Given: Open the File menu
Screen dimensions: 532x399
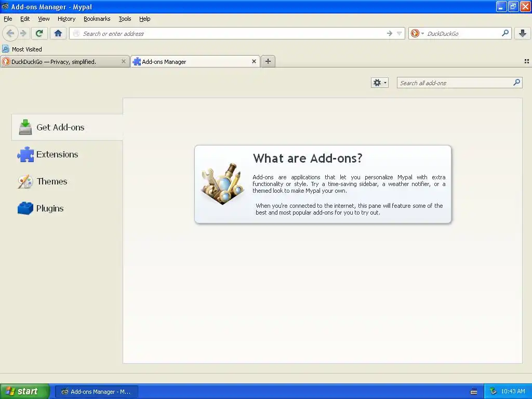Looking at the screenshot, I should click(8, 19).
